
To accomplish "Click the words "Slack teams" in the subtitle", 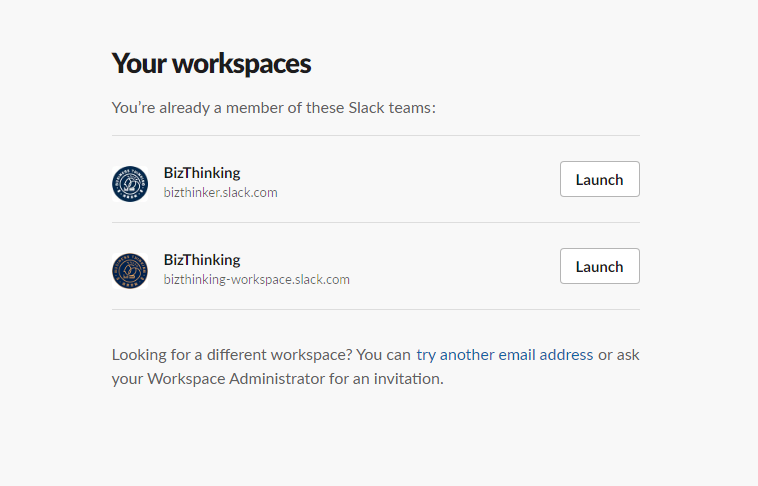I will point(392,108).
